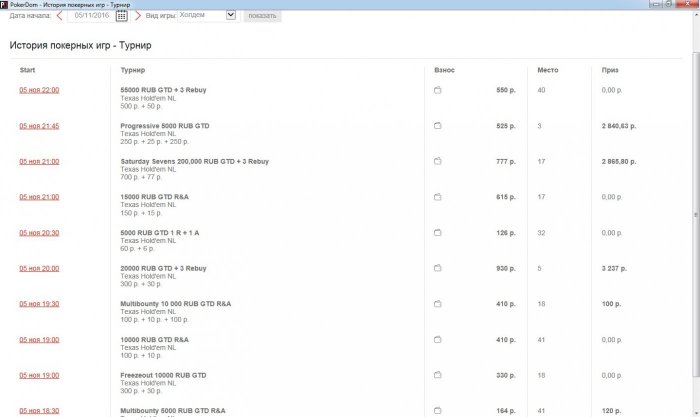Select tournament name 5000 RUB GTD 1 R + 1 A
Viewport: 700px width, 417px height.
coord(160,233)
